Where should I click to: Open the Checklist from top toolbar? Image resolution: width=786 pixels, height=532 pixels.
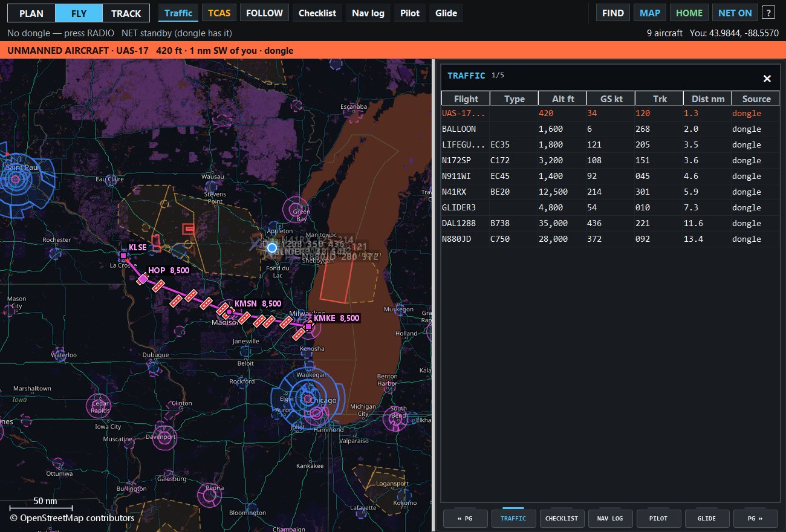coord(317,13)
